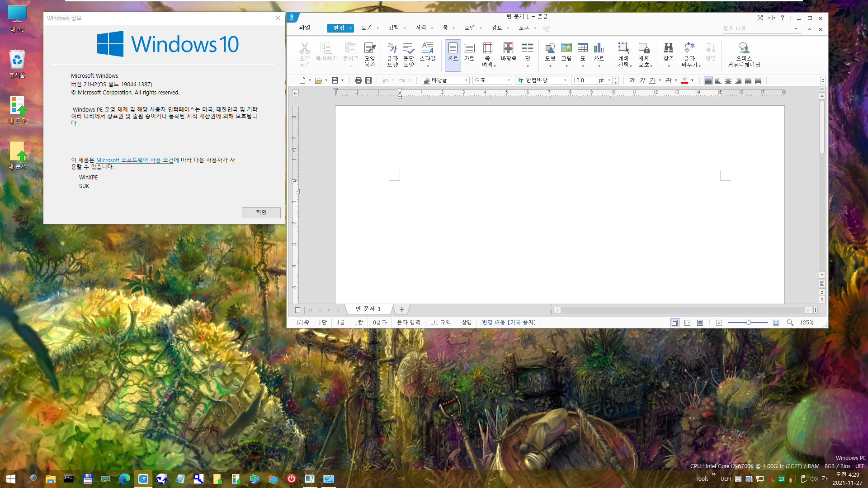This screenshot has width=868, height=488.
Task: Open Microsoft 소프트웨어 사용 조건 link
Action: [x=135, y=160]
